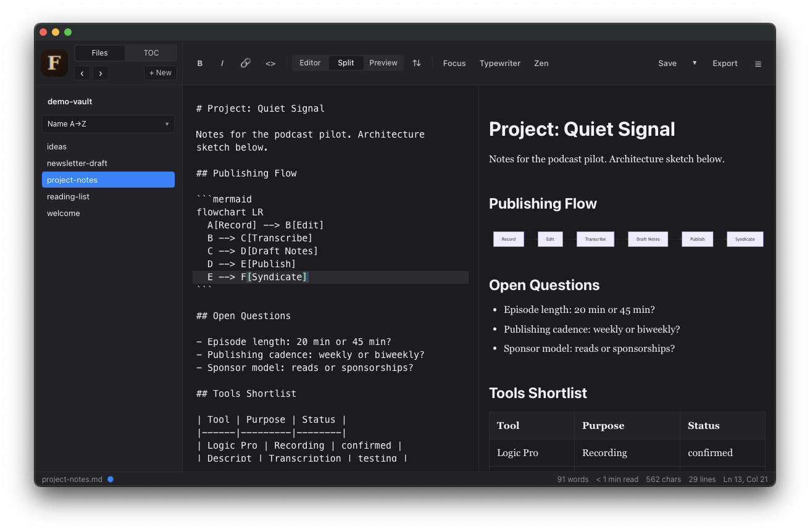Image resolution: width=810 pixels, height=532 pixels.
Task: Click 'project-notes.md' in status bar
Action: 72,480
